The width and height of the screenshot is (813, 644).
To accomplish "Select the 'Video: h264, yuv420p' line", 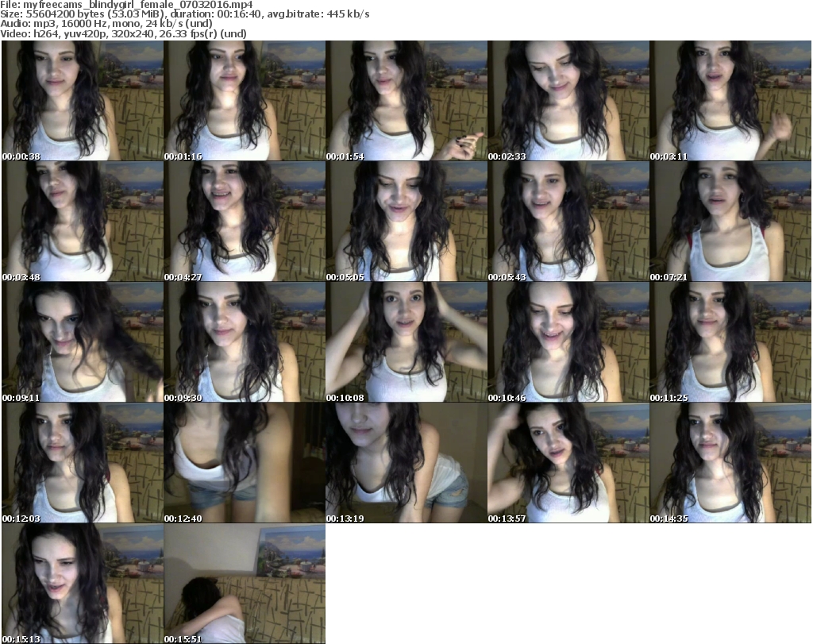I will (x=123, y=33).
